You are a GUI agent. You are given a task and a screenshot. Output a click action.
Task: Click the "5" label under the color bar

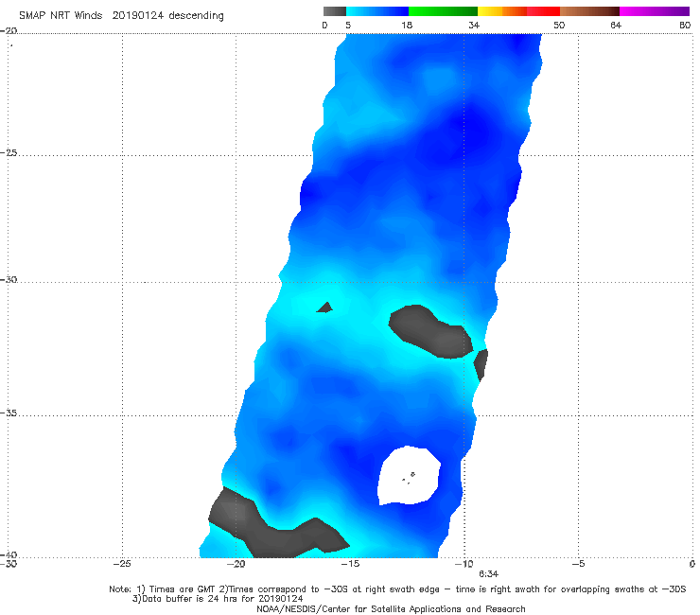(348, 26)
